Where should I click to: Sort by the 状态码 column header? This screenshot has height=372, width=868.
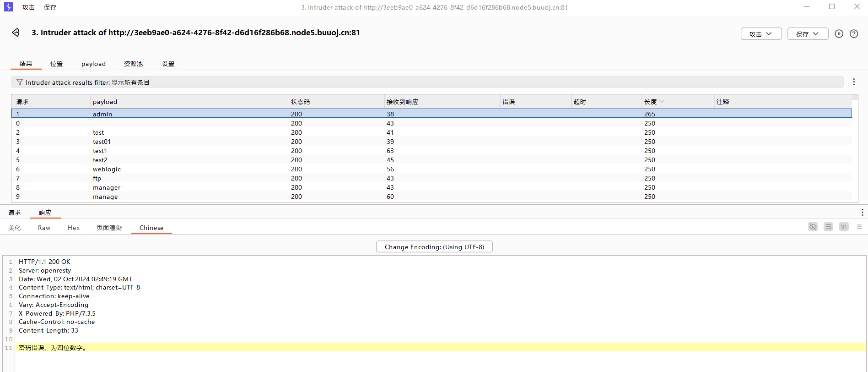pos(336,102)
